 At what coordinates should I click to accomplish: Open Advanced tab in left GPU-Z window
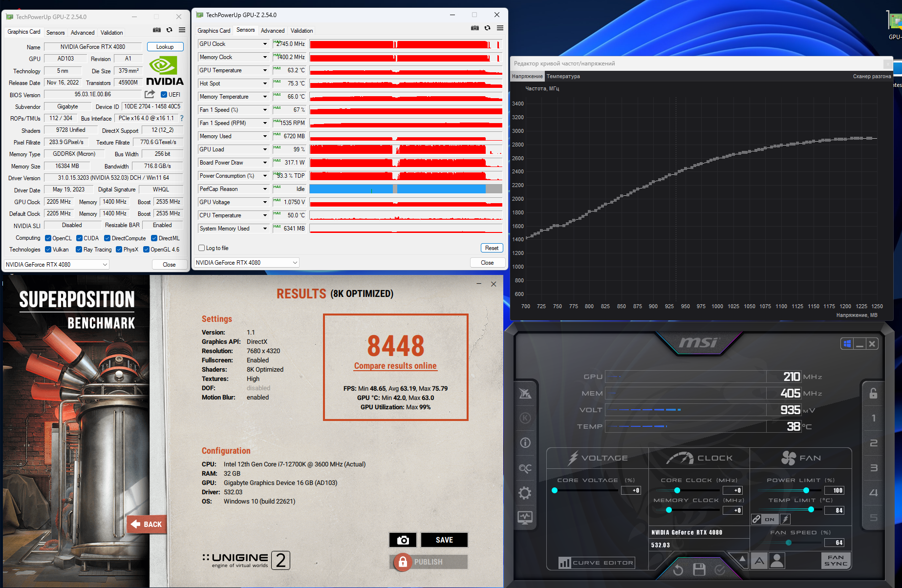pyautogui.click(x=83, y=33)
